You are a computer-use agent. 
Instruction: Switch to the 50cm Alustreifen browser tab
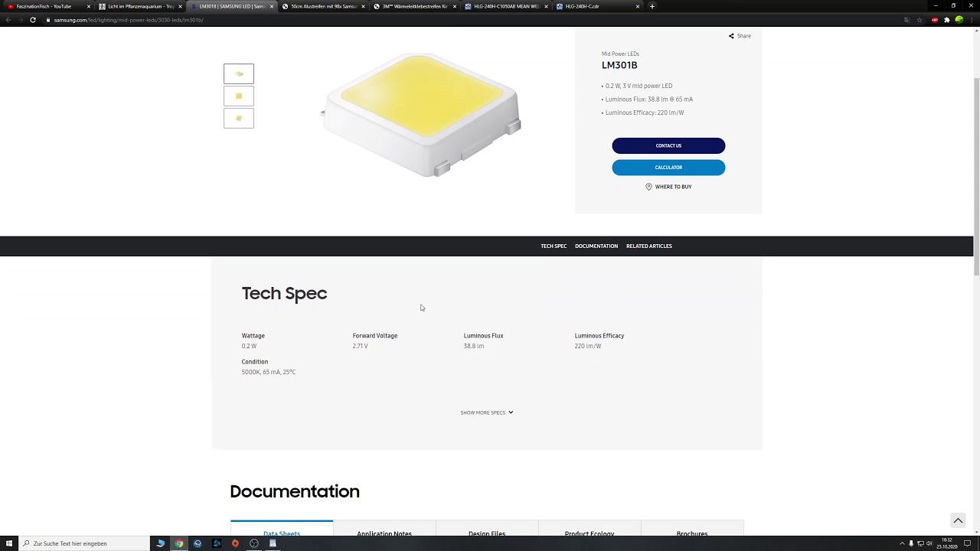click(322, 6)
